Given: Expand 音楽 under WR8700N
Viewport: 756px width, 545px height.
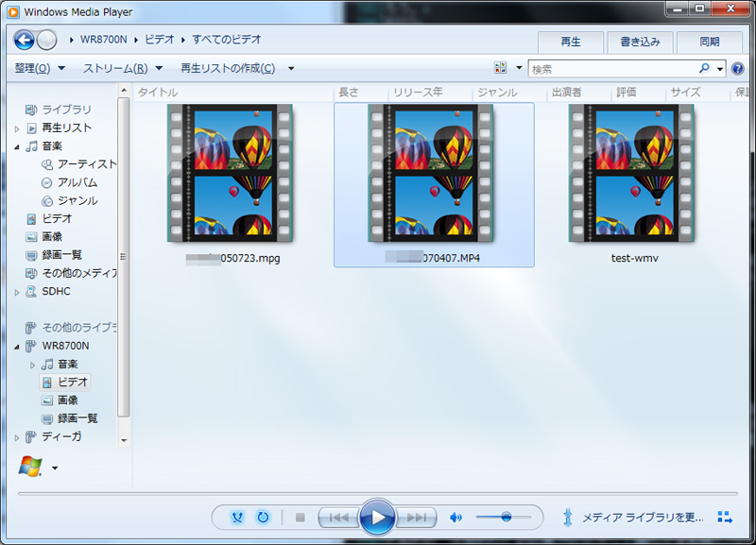Looking at the screenshot, I should tap(32, 365).
